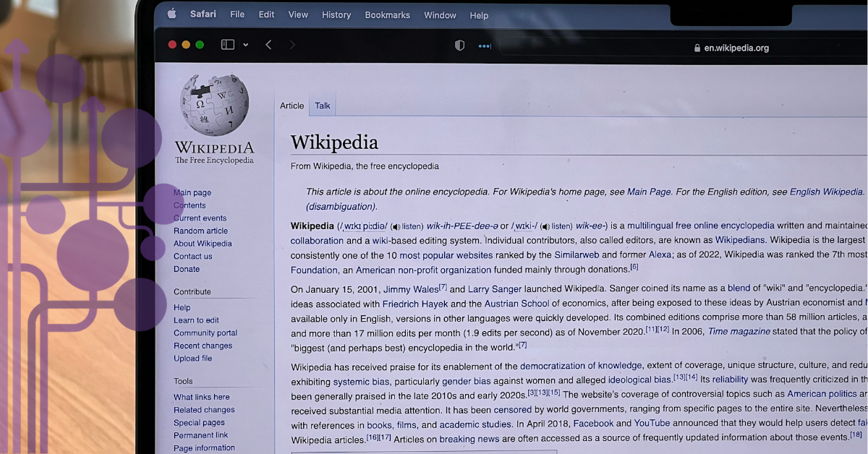Image resolution: width=868 pixels, height=454 pixels.
Task: Open the Safari menu
Action: point(203,14)
